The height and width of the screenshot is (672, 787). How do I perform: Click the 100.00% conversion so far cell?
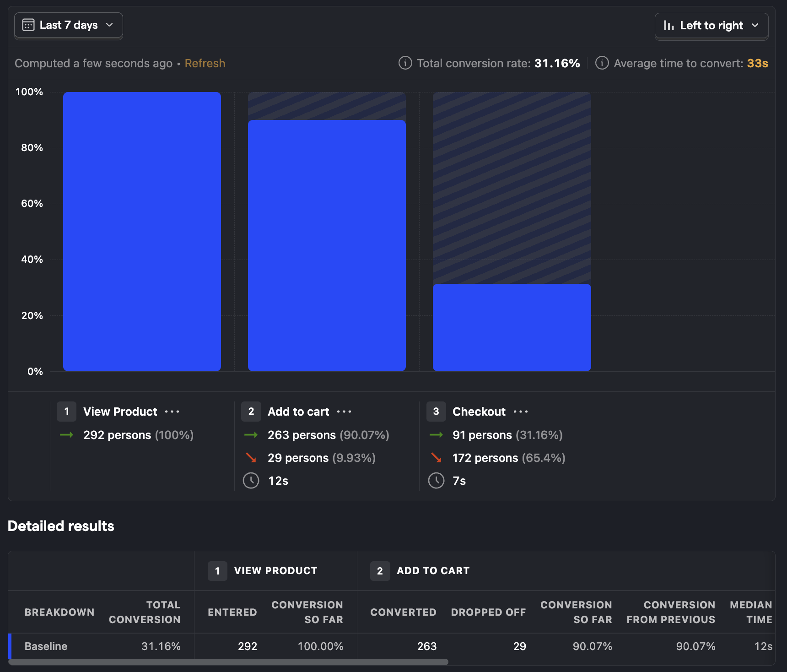[x=320, y=646]
